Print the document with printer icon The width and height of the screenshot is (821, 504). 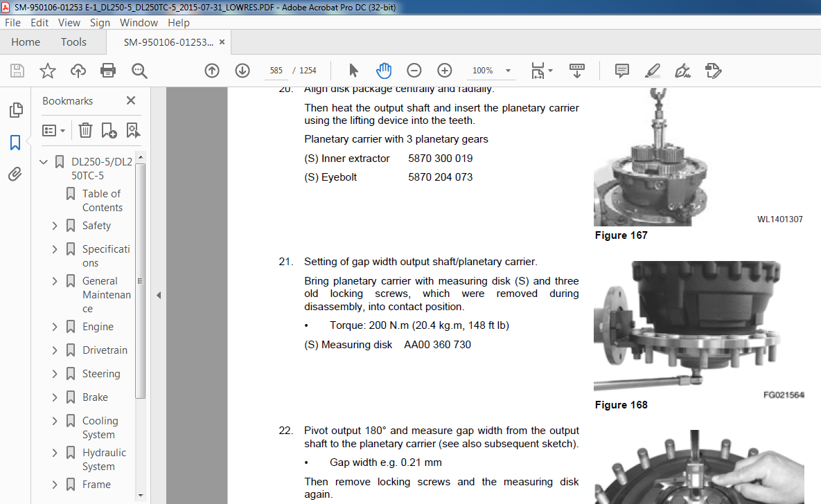(108, 71)
